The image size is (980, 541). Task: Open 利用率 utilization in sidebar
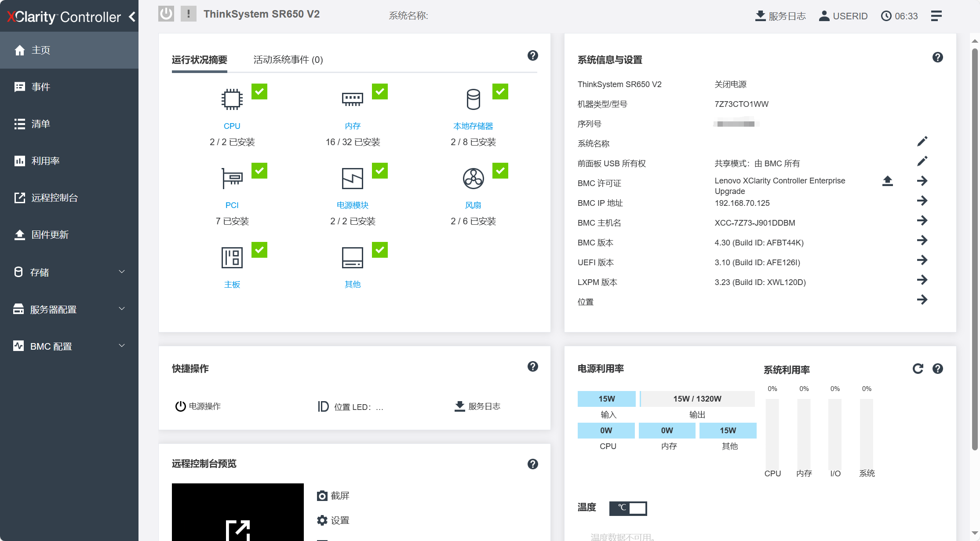click(x=69, y=161)
